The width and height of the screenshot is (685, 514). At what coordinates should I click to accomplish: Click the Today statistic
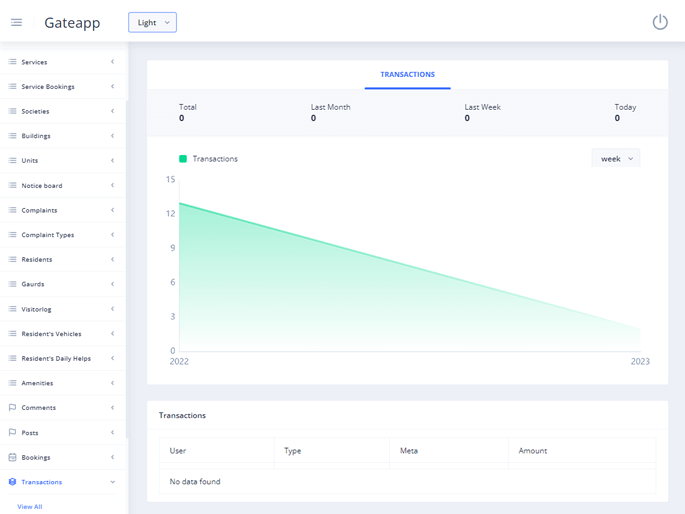coord(625,112)
